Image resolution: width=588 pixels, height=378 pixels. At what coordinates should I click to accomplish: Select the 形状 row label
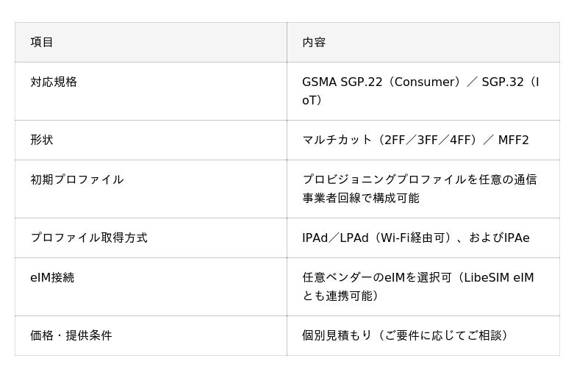pyautogui.click(x=42, y=140)
